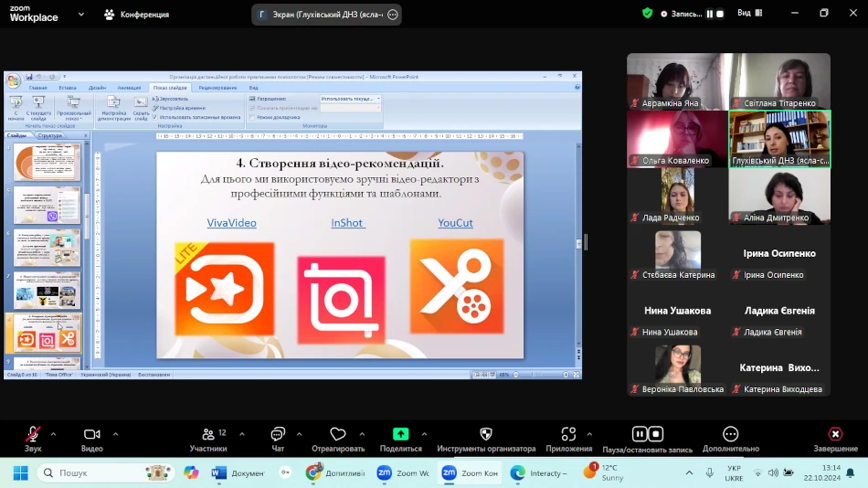The height and width of the screenshot is (488, 868).
Task: Open Word Документ in taskbar
Action: tap(238, 473)
